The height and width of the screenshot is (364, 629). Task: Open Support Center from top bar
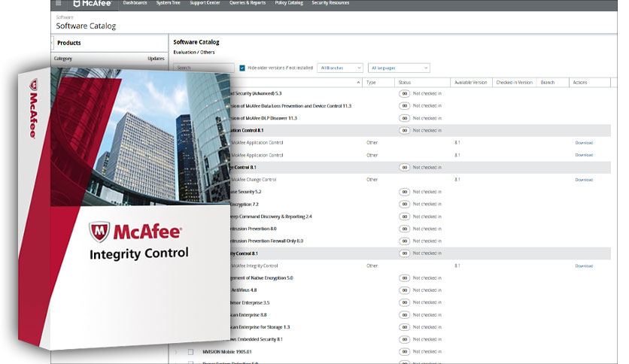pos(205,3)
